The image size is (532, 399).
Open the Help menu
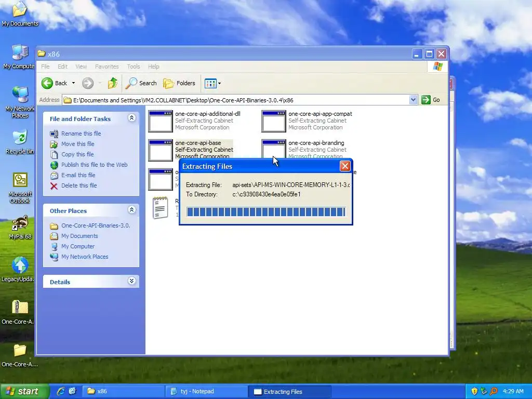tap(153, 66)
